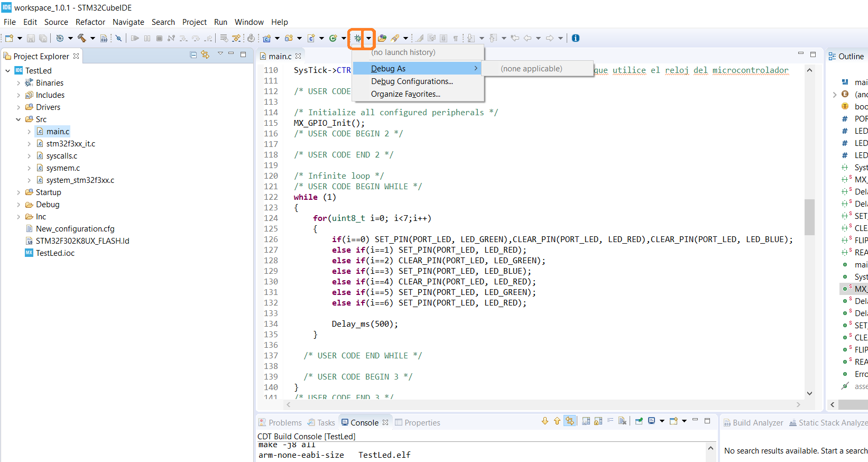Close the Console view tab
Screen dimensions: 868x462
tap(385, 423)
